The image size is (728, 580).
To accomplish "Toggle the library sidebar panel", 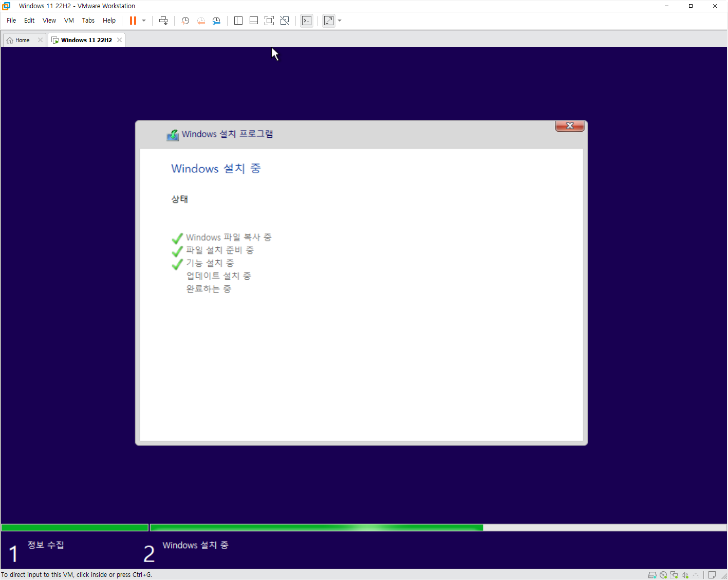I will [238, 21].
